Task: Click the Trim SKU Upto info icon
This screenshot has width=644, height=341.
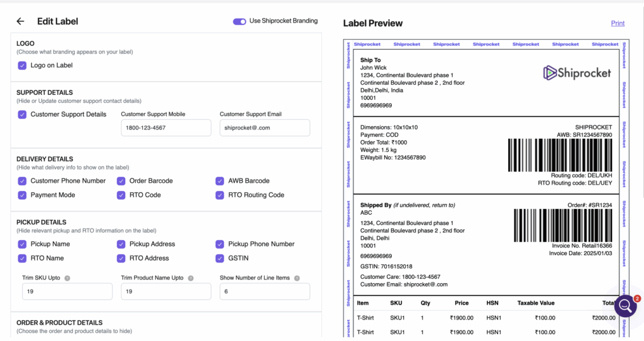Action: coord(67,278)
